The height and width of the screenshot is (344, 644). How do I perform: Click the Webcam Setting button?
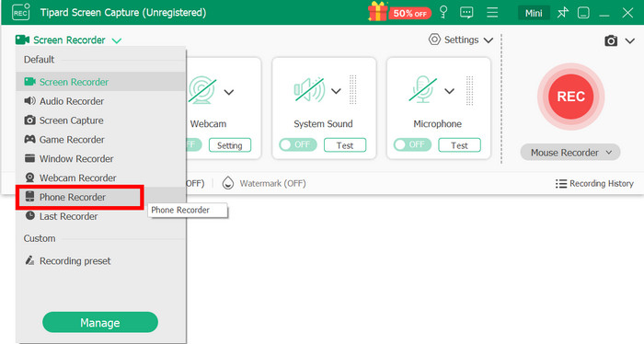[230, 145]
